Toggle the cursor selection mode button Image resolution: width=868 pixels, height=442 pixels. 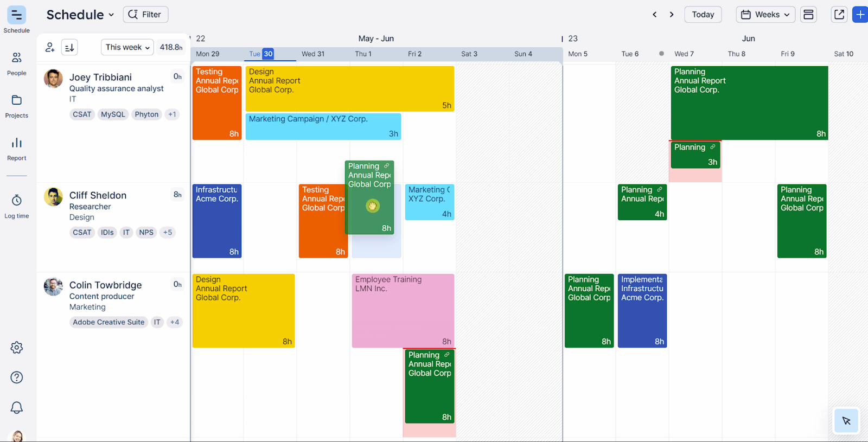click(846, 421)
